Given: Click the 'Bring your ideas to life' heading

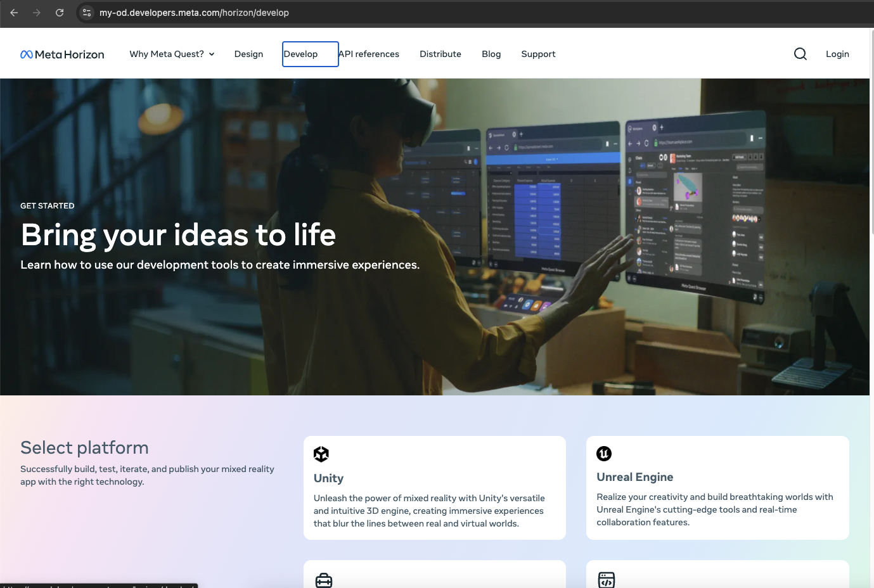Looking at the screenshot, I should point(178,235).
